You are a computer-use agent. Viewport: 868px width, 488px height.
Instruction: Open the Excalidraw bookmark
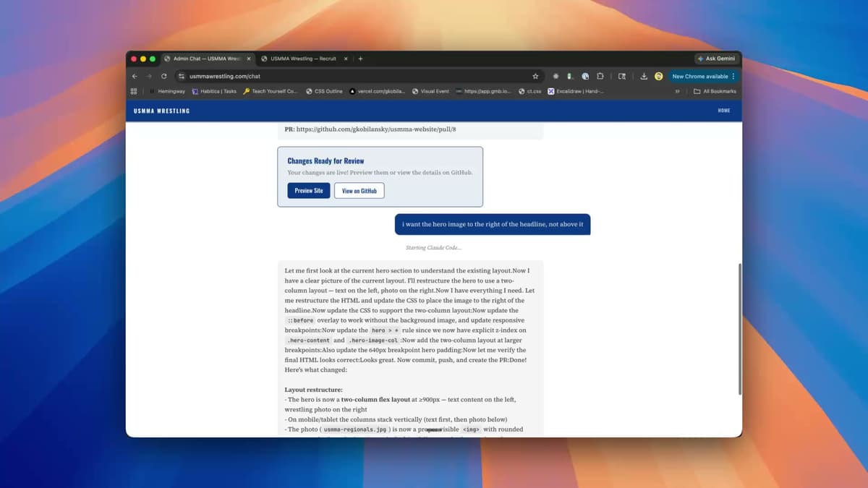coord(551,91)
